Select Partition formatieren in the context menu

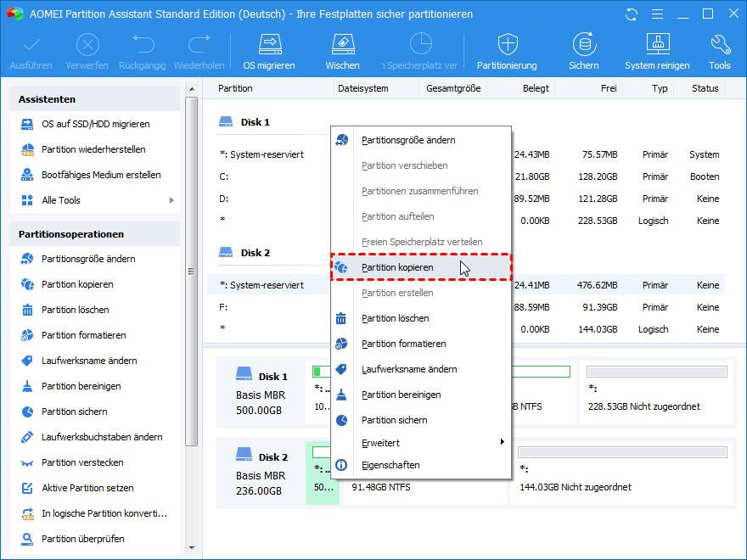click(421, 344)
